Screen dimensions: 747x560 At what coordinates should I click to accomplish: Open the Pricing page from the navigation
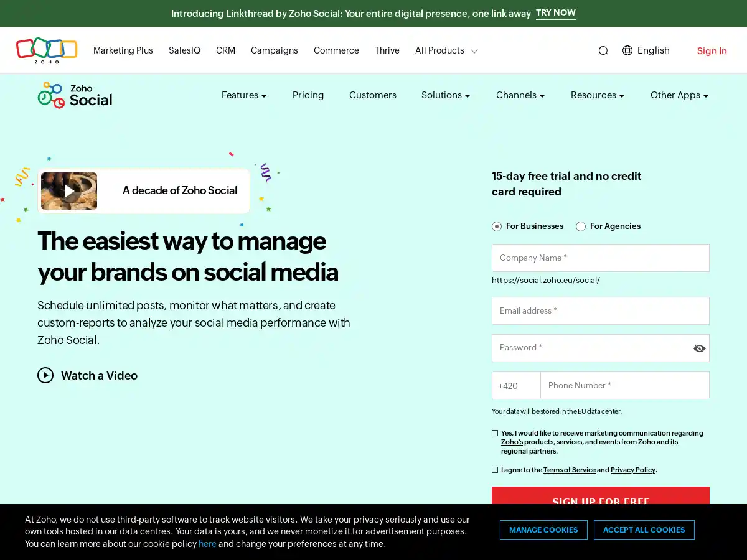tap(308, 95)
